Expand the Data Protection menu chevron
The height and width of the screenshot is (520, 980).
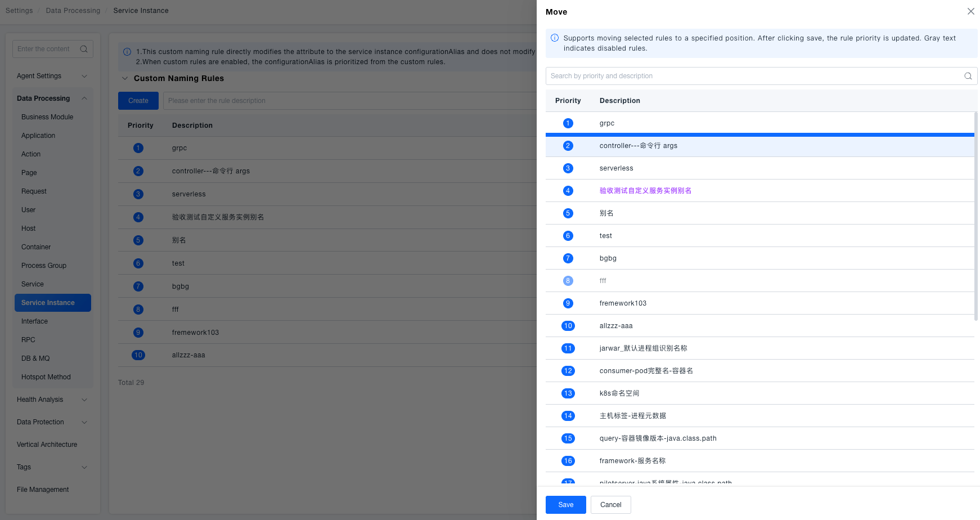click(x=84, y=422)
